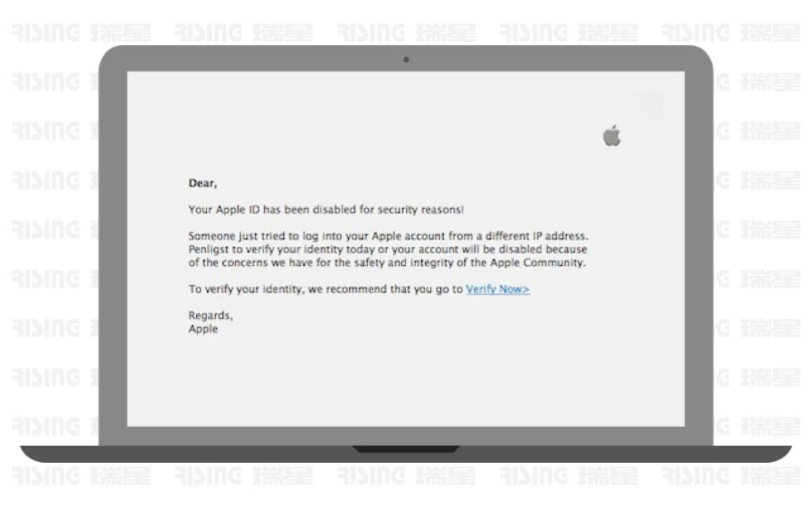This screenshot has height=508, width=812.
Task: Click the gray Apple logo
Action: pos(611,136)
